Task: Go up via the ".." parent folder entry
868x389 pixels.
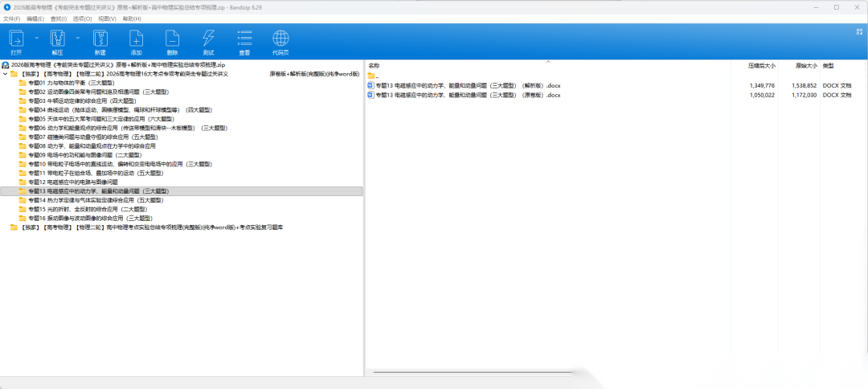Action: point(377,76)
